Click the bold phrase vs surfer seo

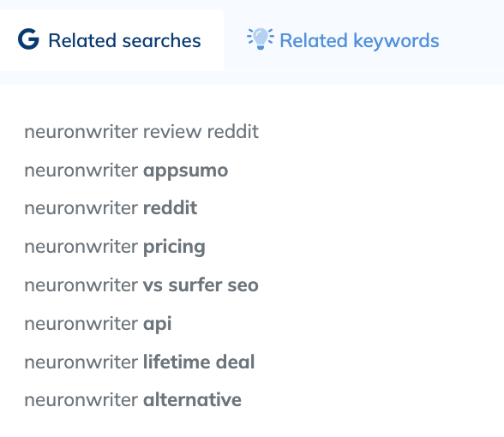click(201, 285)
